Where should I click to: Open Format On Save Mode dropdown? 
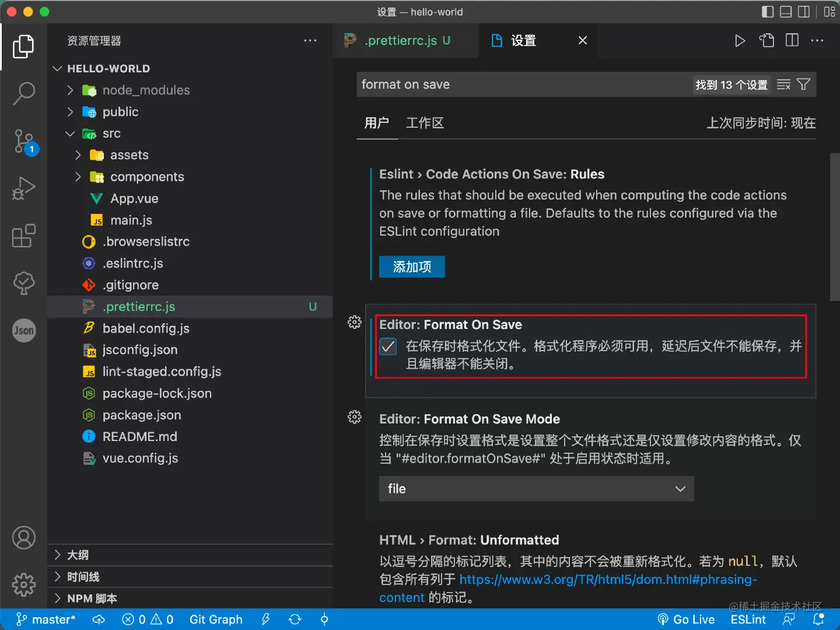[536, 489]
